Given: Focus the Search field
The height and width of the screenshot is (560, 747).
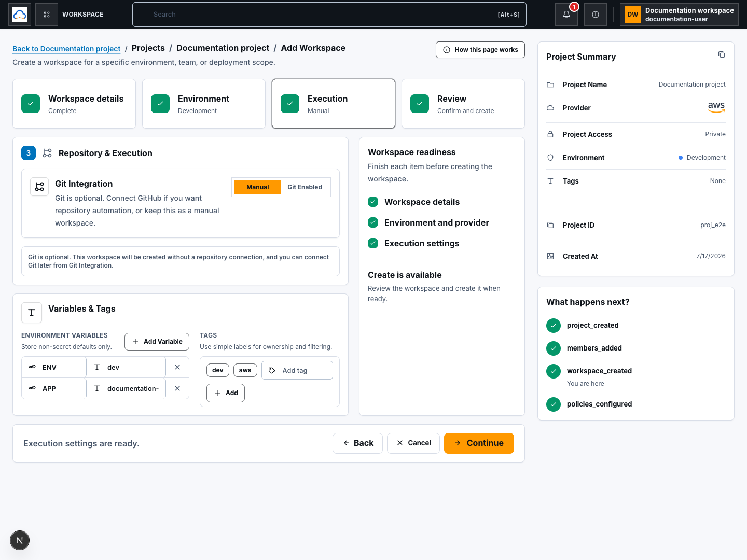Looking at the screenshot, I should coord(329,15).
